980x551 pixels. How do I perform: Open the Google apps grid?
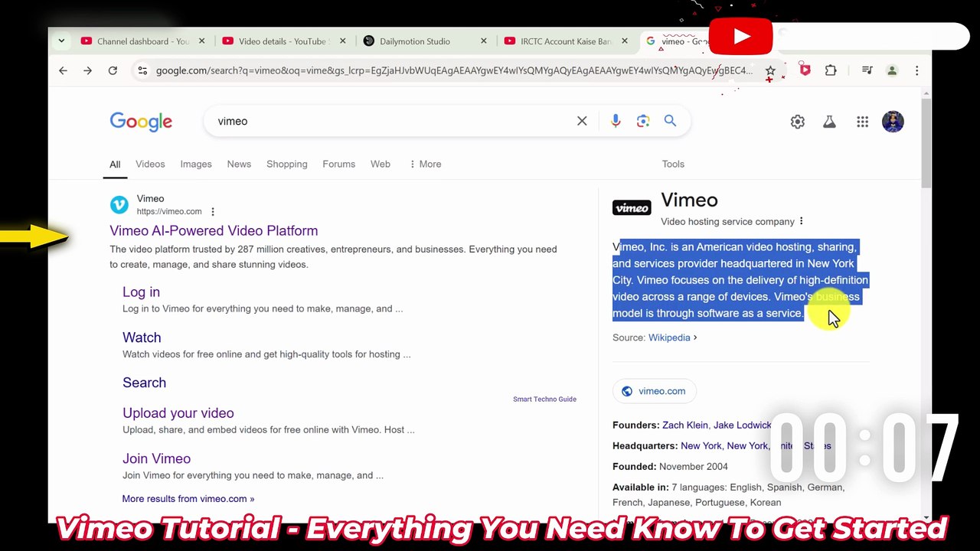pos(862,122)
